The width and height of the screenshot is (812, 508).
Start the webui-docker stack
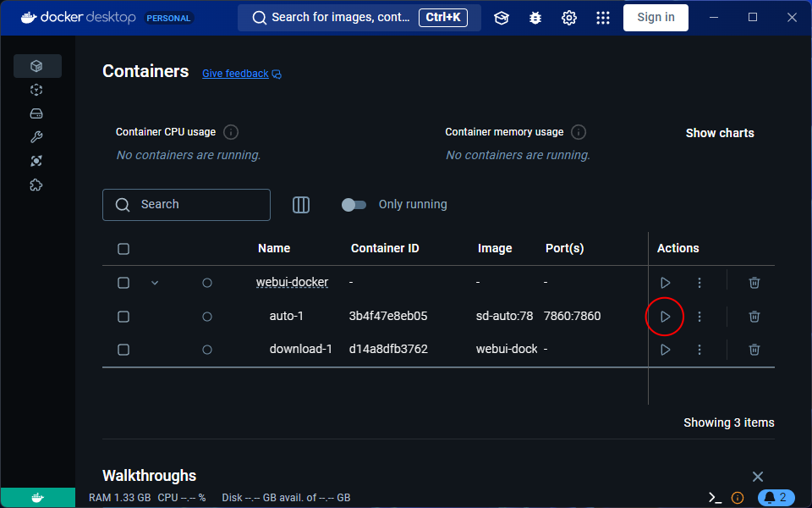(666, 283)
